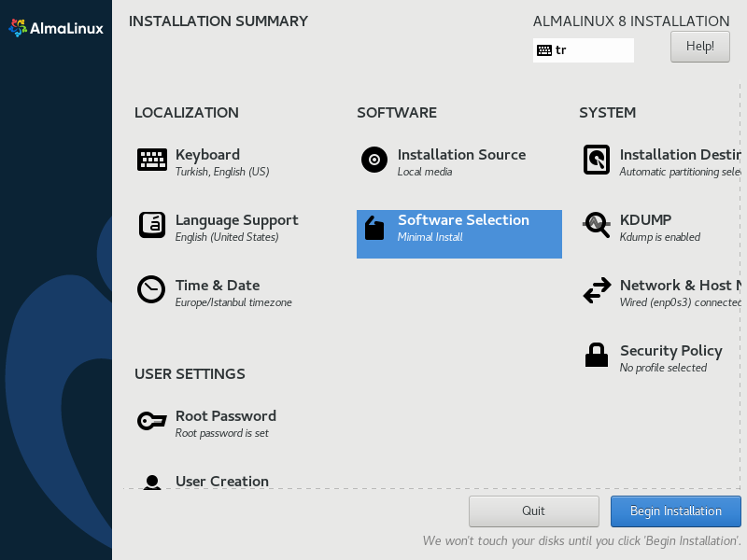Click the 'tr' keyboard layout indicator
This screenshot has width=747, height=560.
point(583,50)
